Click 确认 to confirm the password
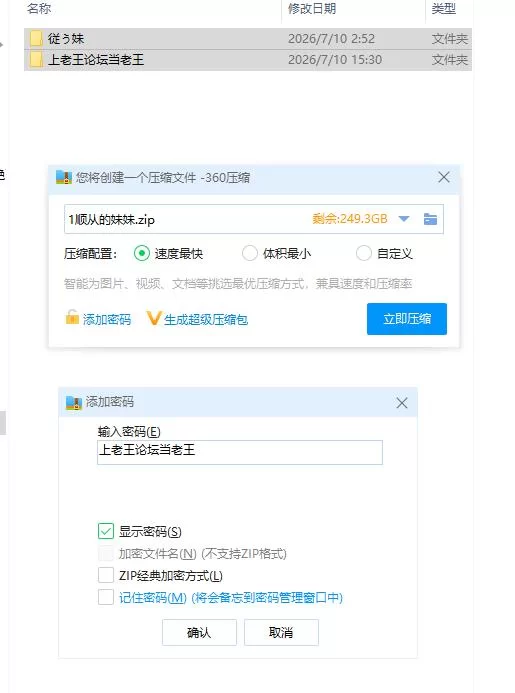This screenshot has width=515, height=693. pos(199,632)
